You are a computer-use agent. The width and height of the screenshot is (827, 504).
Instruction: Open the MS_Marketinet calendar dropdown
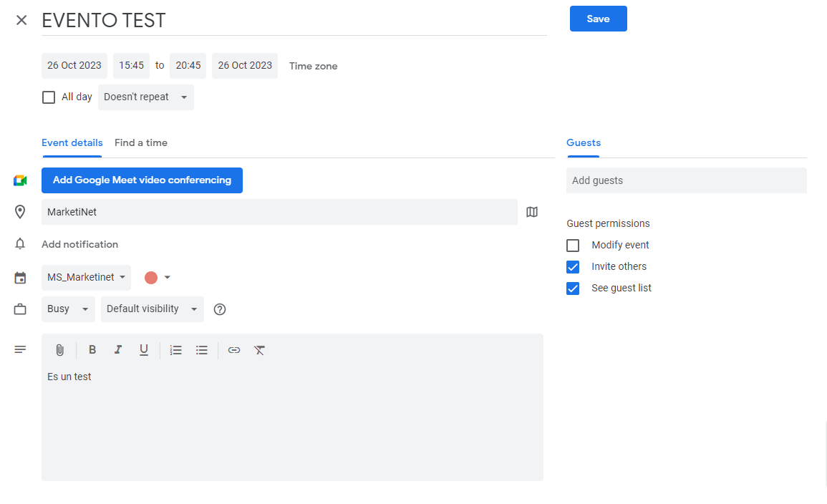[86, 277]
